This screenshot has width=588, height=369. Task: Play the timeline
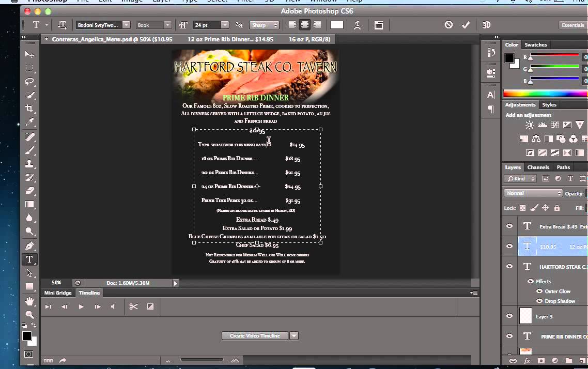[x=81, y=307]
